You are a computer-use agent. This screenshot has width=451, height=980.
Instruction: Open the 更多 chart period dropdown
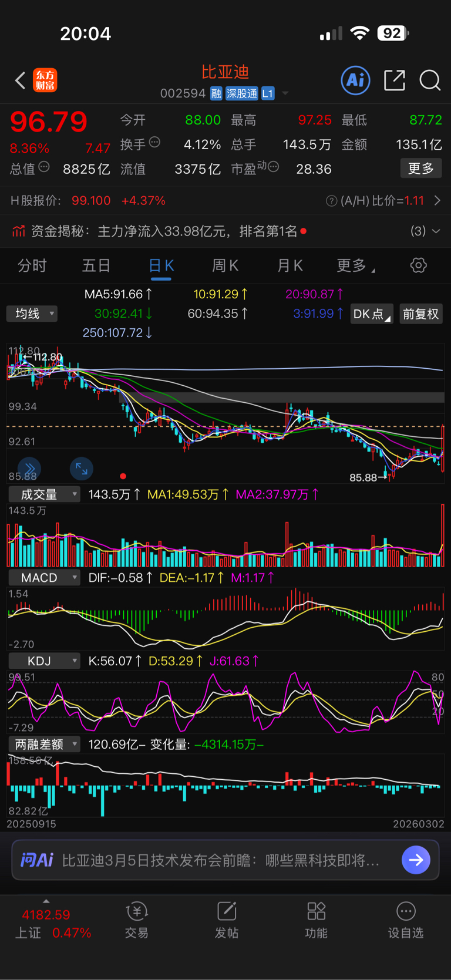[x=356, y=265]
